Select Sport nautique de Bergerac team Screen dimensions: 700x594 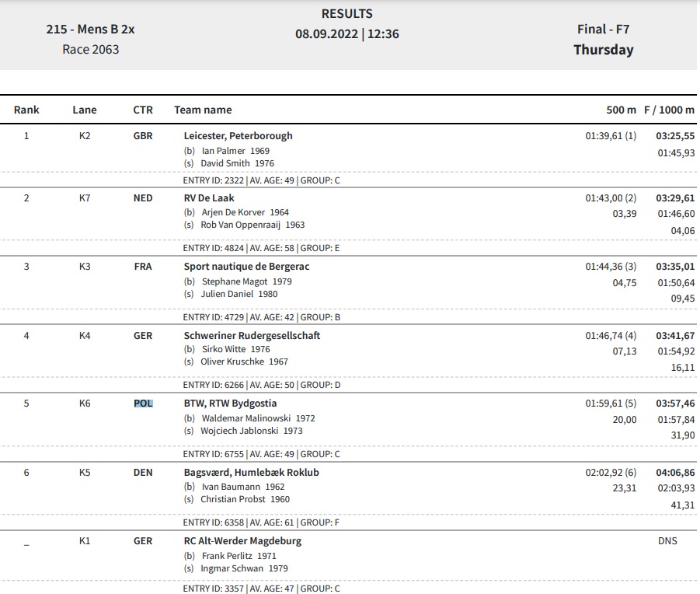(x=246, y=267)
